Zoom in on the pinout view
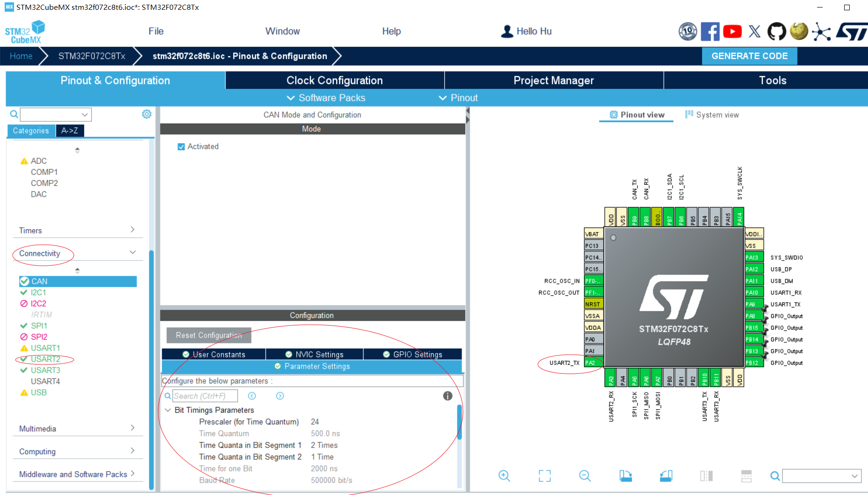Image resolution: width=868 pixels, height=495 pixels. [x=504, y=476]
